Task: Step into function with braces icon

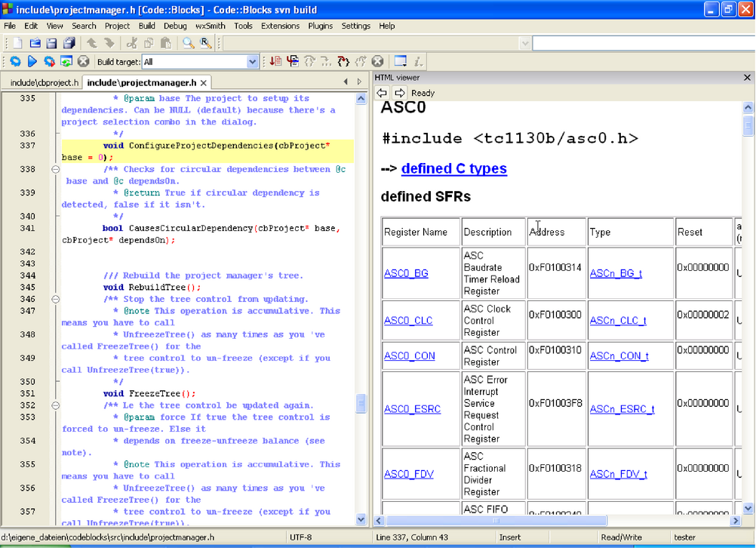Action: click(x=343, y=61)
